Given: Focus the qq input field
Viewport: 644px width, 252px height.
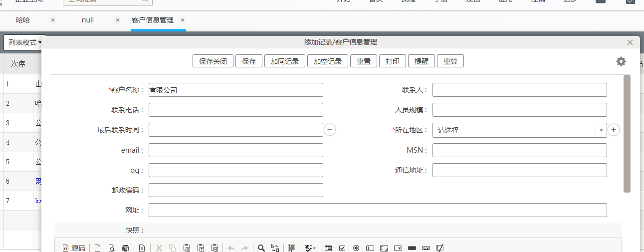Looking at the screenshot, I should coord(236,170).
